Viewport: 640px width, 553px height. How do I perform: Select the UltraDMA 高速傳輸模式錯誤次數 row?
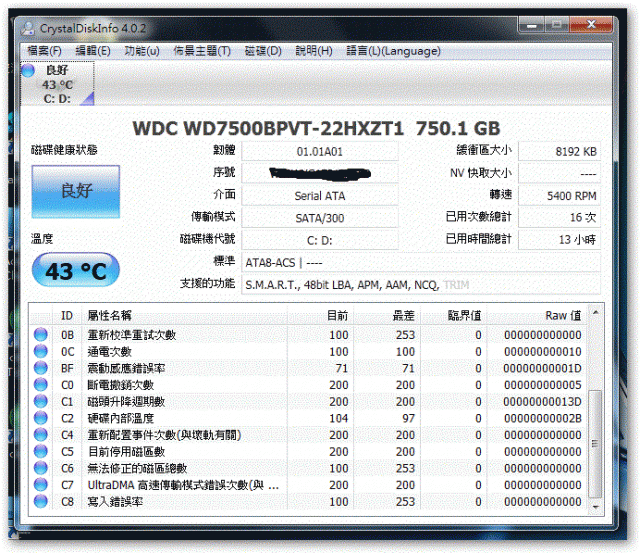coord(308,485)
